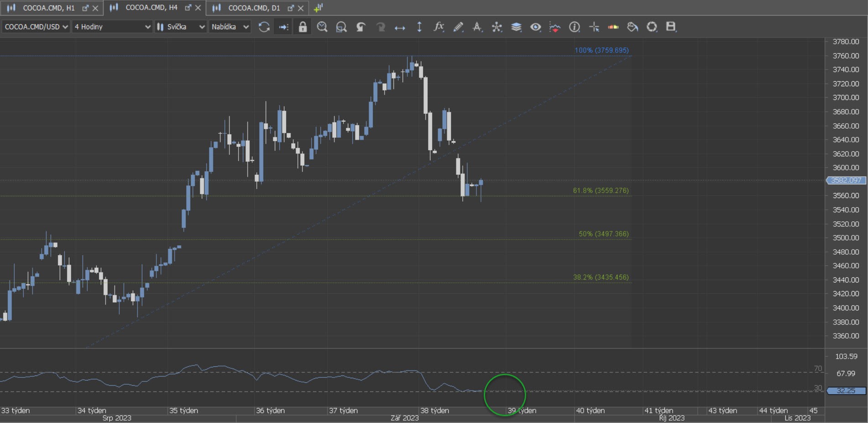The height and width of the screenshot is (423, 868).
Task: Take a chart snapshot with the camera shutter icon
Action: [652, 27]
